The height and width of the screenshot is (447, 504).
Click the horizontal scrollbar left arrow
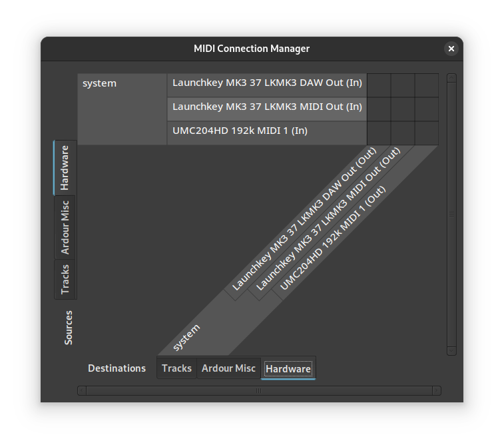(82, 391)
